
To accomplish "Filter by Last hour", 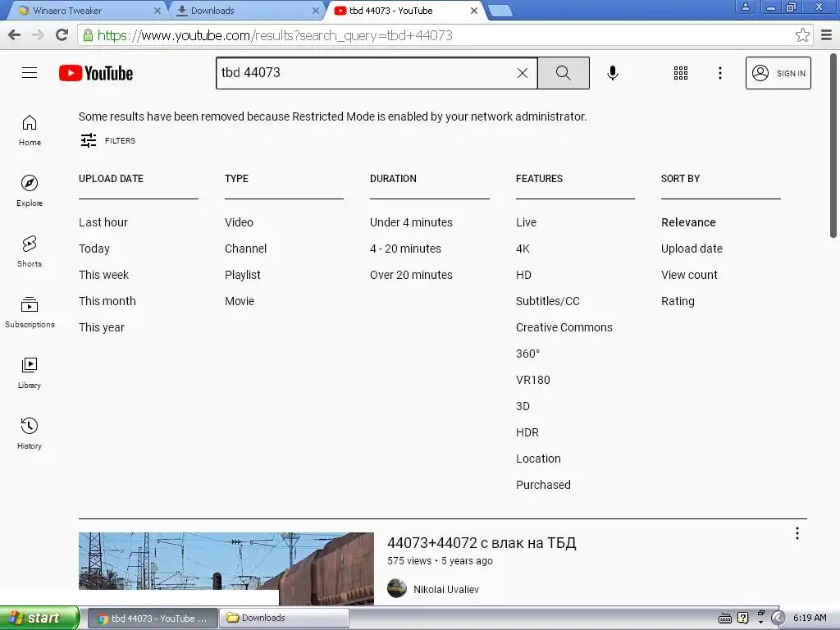I will coord(103,222).
